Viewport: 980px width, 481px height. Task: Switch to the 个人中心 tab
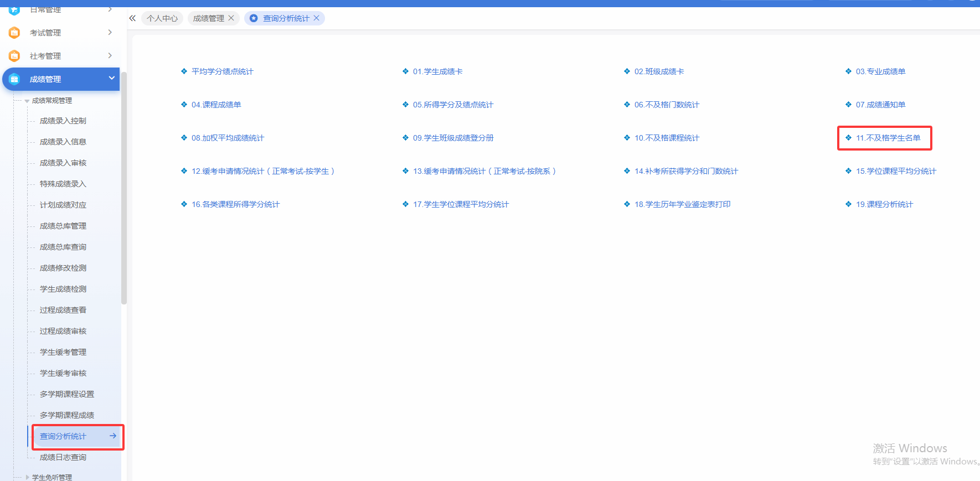[x=162, y=18]
